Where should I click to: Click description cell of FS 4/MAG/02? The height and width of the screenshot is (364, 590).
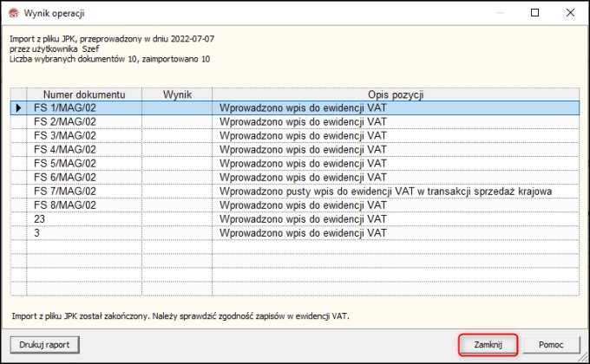396,150
